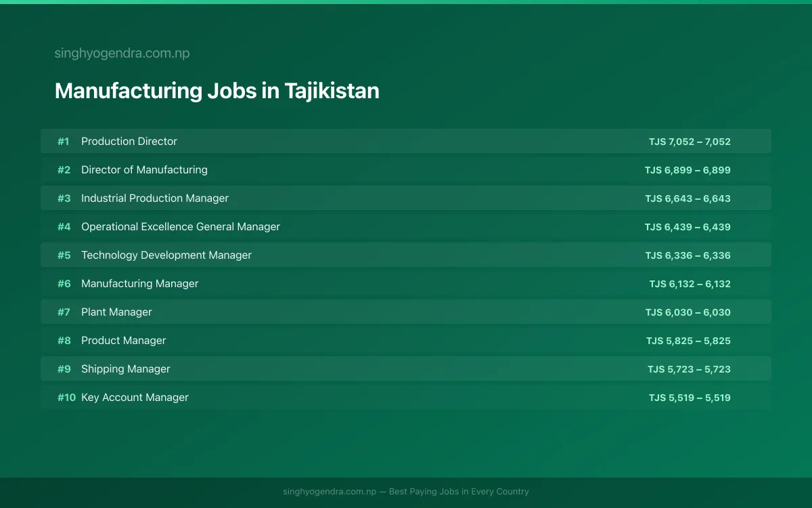Click salary TJS 5,519 – 5,519

(690, 398)
